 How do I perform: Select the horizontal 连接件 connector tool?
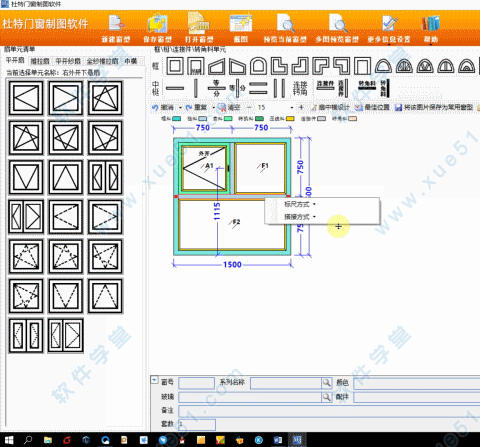[x=325, y=86]
